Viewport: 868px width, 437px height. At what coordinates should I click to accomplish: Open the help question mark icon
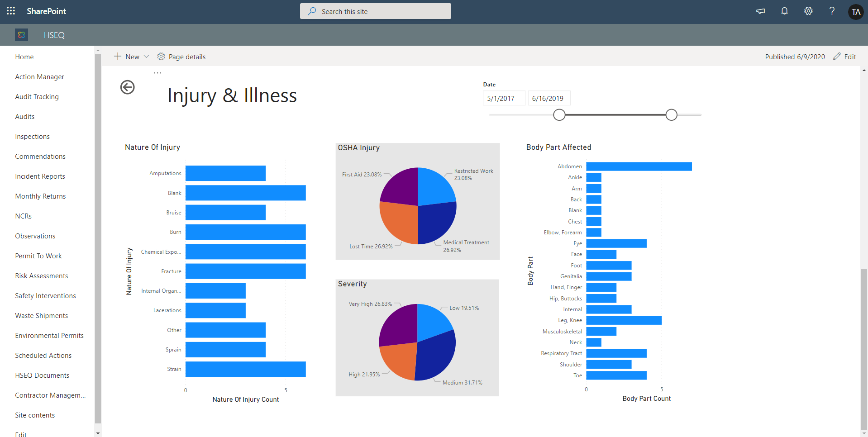point(832,11)
